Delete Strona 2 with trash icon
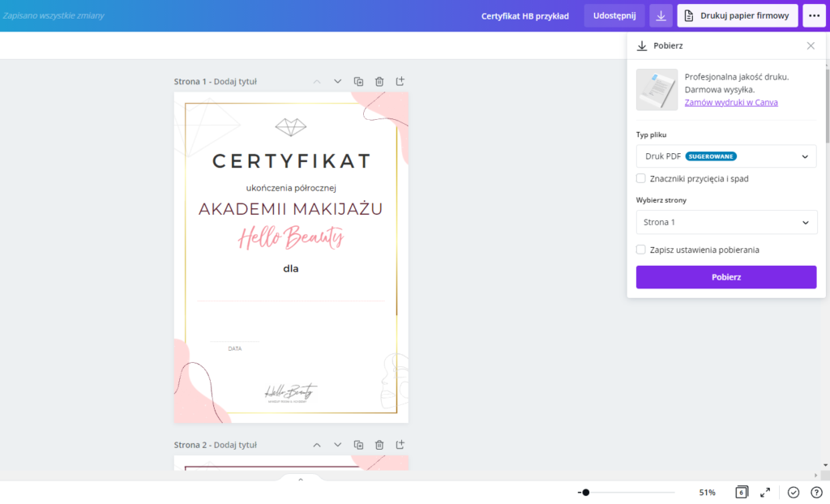The image size is (830, 504). pos(379,445)
